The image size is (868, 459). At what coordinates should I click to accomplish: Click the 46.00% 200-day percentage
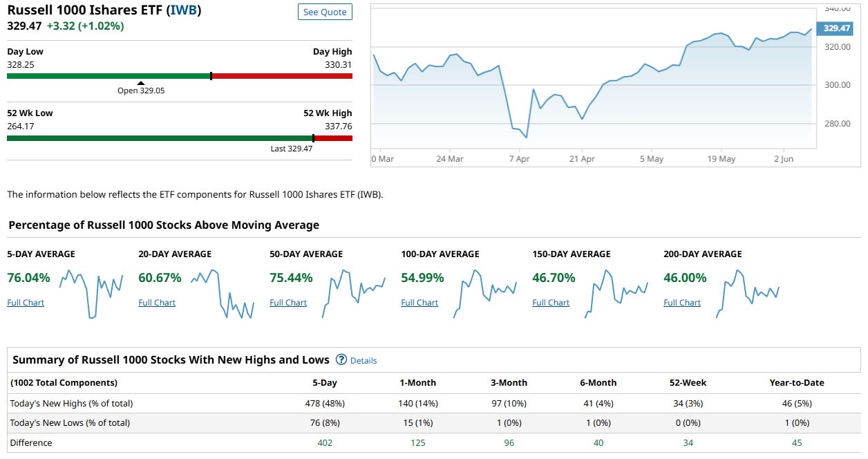coord(685,278)
